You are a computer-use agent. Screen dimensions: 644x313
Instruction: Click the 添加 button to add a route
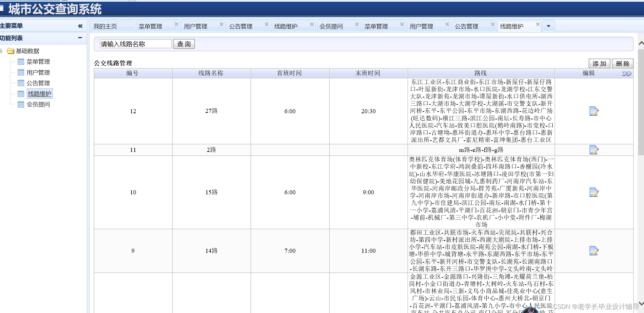[599, 63]
